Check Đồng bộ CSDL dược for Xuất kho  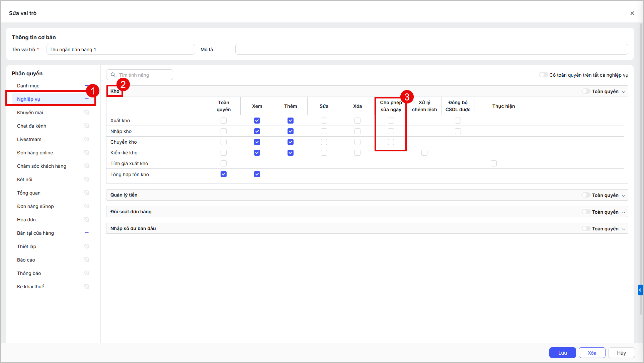coord(458,121)
